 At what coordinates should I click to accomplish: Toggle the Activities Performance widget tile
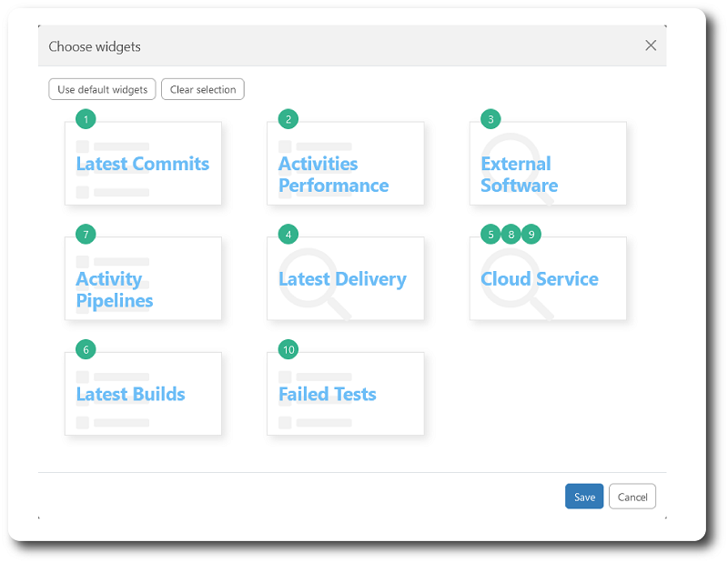[x=346, y=164]
